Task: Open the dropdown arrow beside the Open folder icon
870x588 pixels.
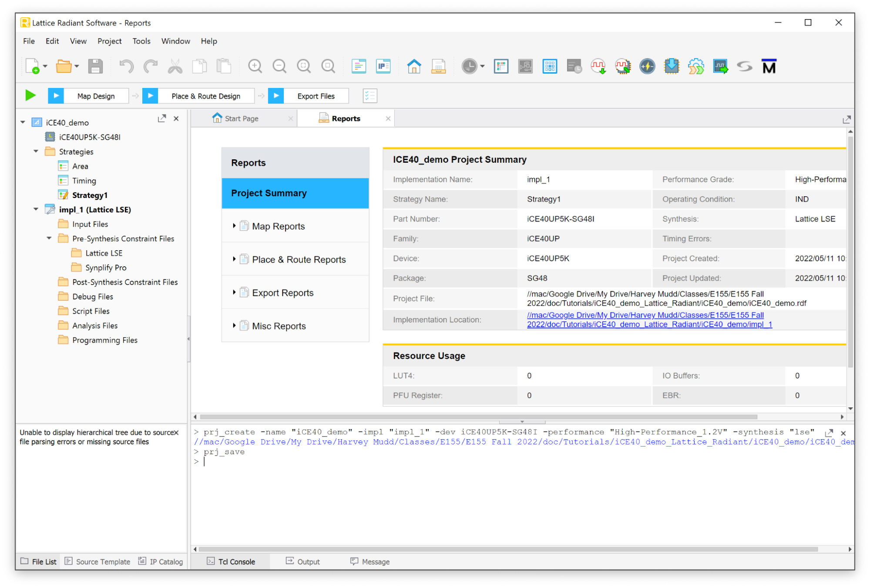Action: point(77,67)
